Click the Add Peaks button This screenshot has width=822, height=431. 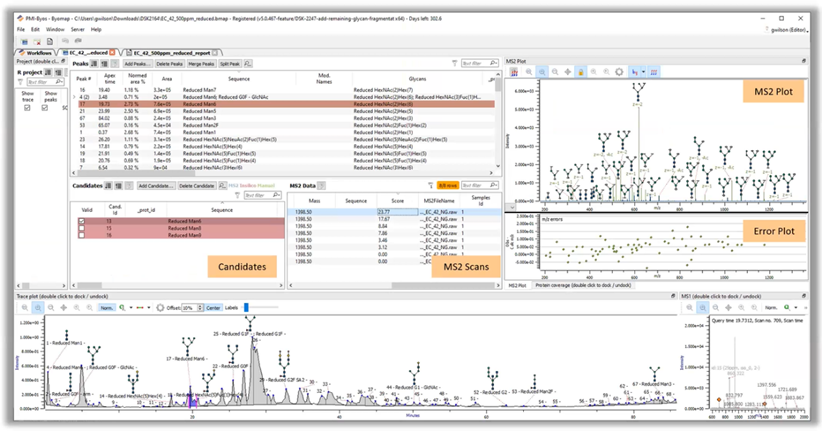pos(137,64)
